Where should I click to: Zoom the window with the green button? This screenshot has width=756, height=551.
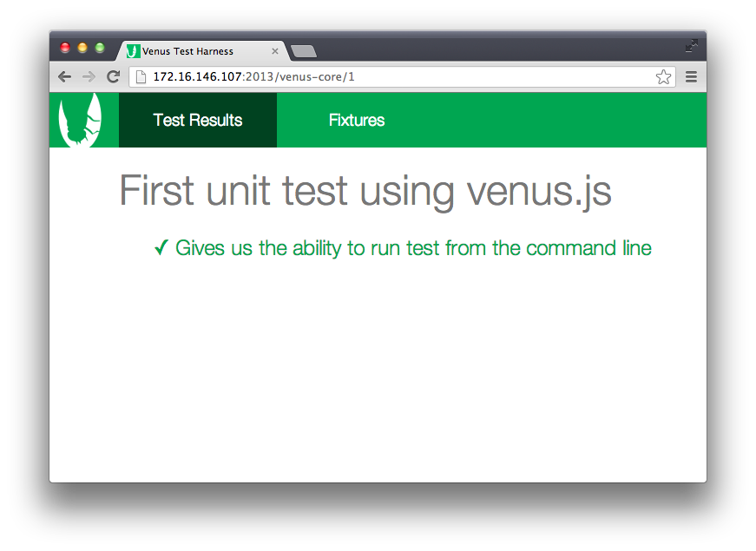click(100, 47)
